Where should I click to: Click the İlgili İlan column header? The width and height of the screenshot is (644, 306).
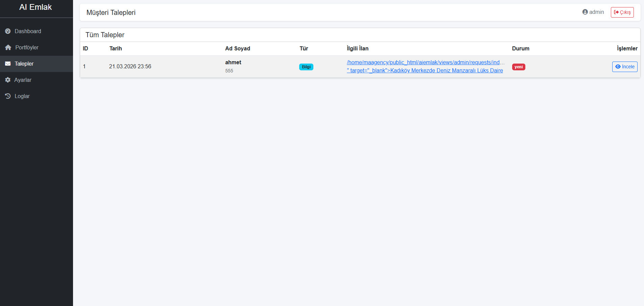click(x=358, y=48)
